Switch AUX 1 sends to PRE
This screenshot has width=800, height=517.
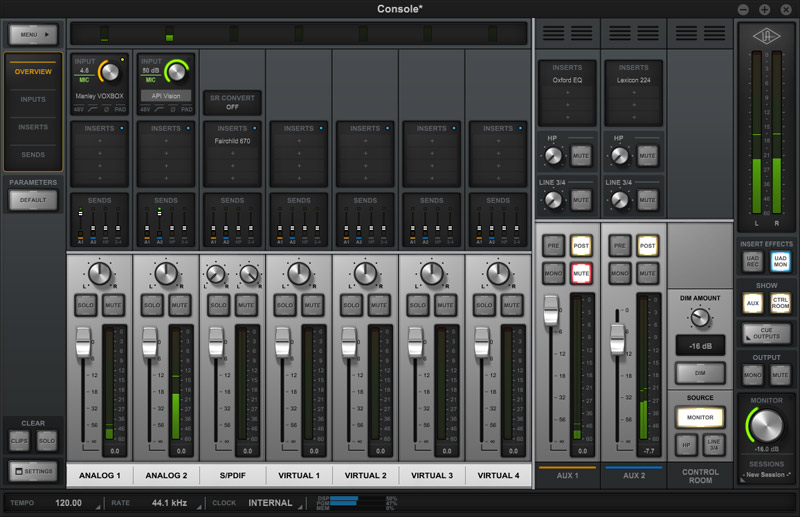point(553,245)
